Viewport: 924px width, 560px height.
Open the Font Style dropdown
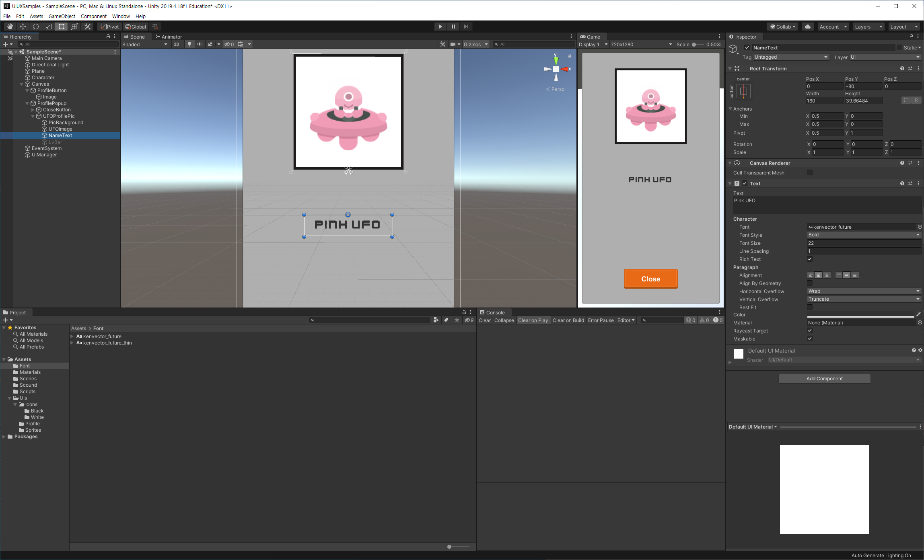864,235
